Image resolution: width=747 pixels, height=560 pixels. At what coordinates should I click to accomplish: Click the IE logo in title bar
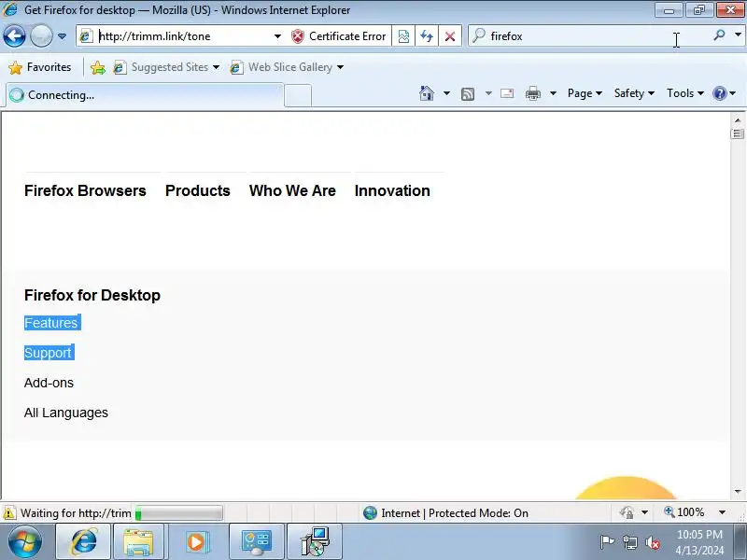click(10, 9)
